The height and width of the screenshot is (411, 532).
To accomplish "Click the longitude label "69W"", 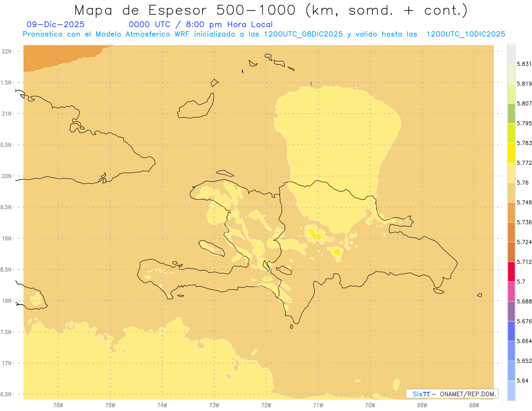I will click(422, 405).
